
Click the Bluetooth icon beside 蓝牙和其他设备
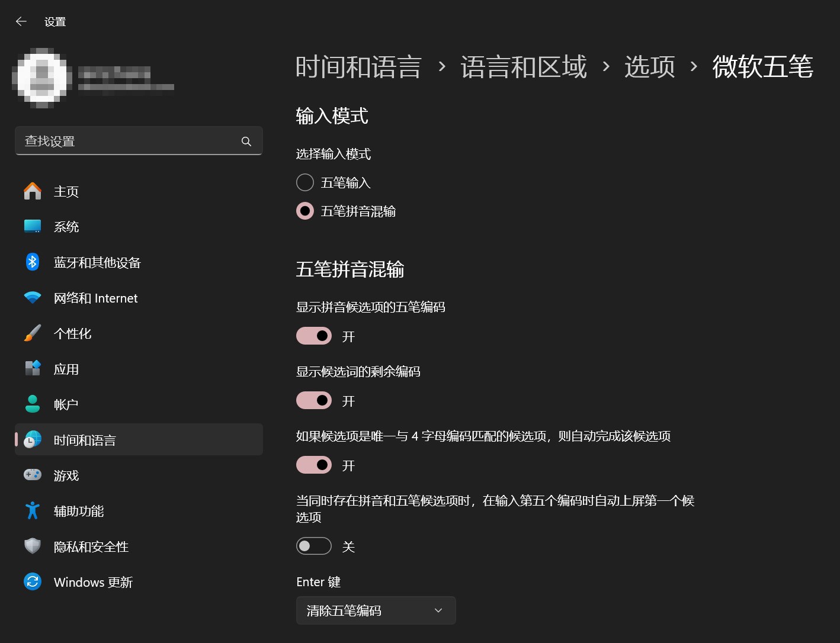tap(33, 262)
